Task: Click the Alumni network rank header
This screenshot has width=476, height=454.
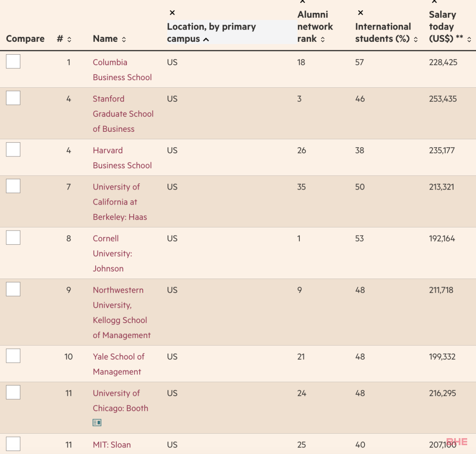Action: pos(315,27)
